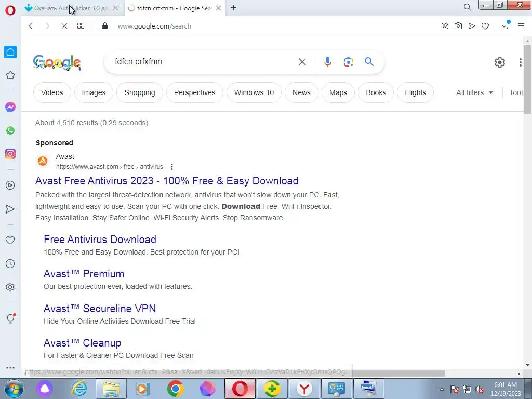Open History clock in sidebar
532x399 pixels.
[10, 263]
